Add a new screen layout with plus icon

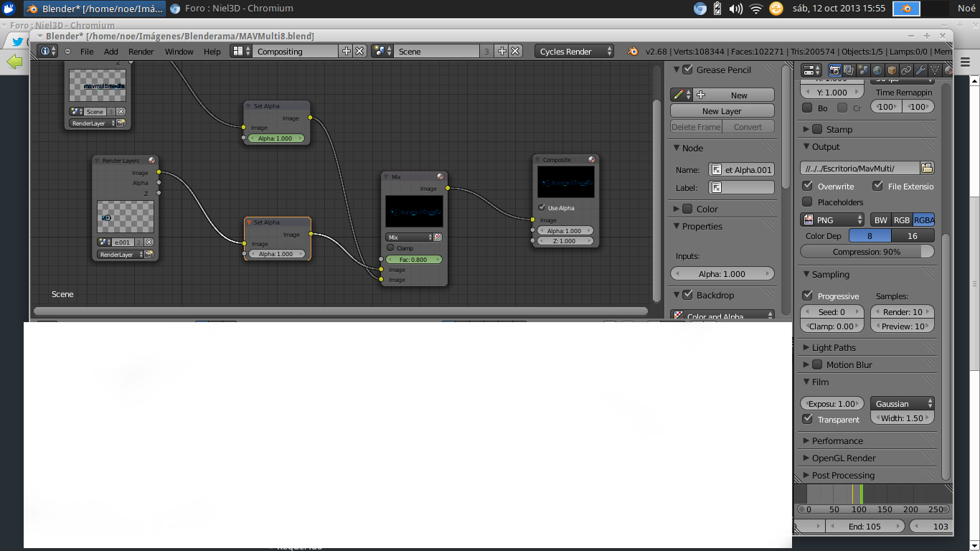(x=347, y=51)
